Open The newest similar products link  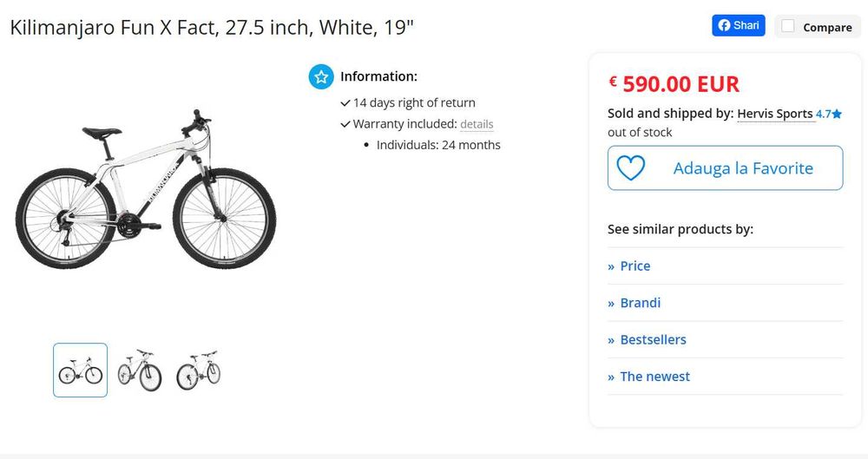point(654,377)
